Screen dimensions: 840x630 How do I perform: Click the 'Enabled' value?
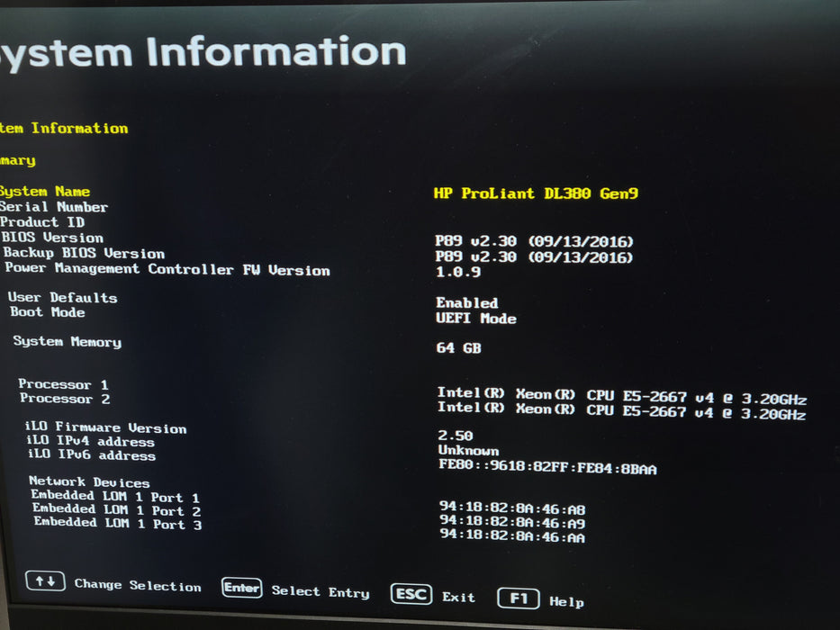click(x=467, y=302)
